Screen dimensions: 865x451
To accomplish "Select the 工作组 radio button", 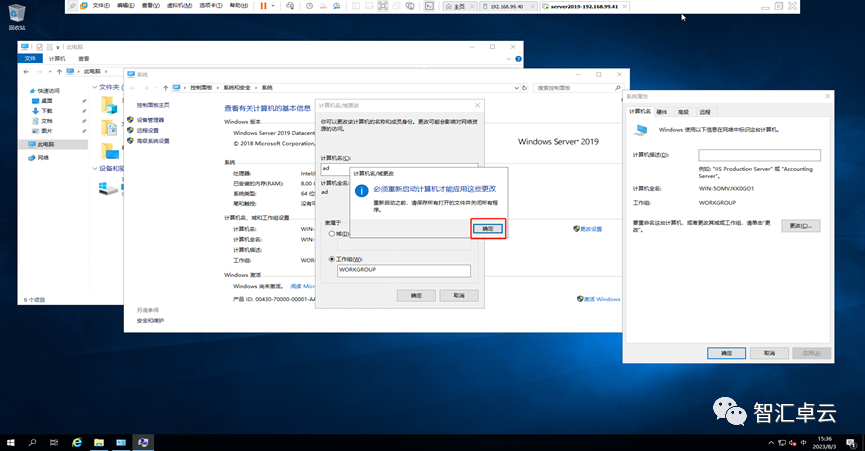I will pos(332,259).
